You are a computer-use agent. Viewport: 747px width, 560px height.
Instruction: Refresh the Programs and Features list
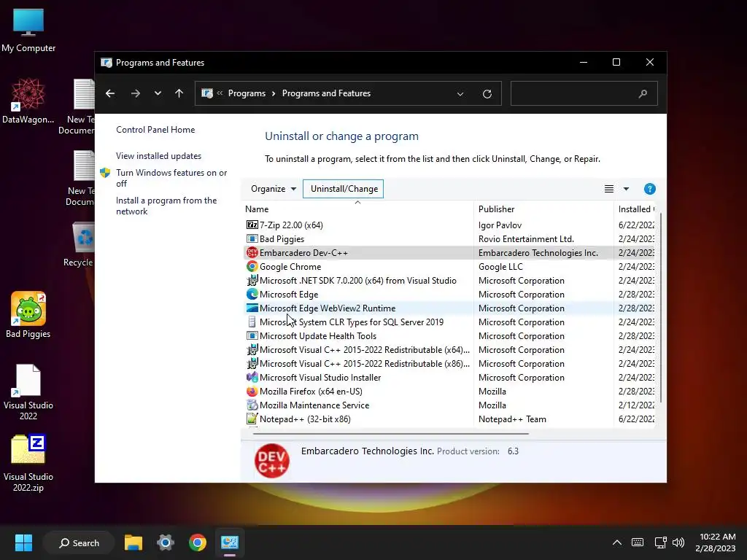pos(487,94)
